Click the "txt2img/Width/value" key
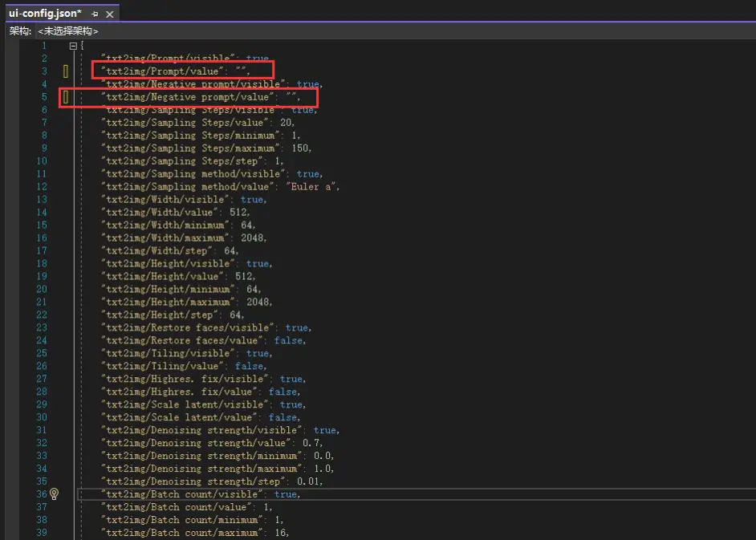 click(159, 212)
